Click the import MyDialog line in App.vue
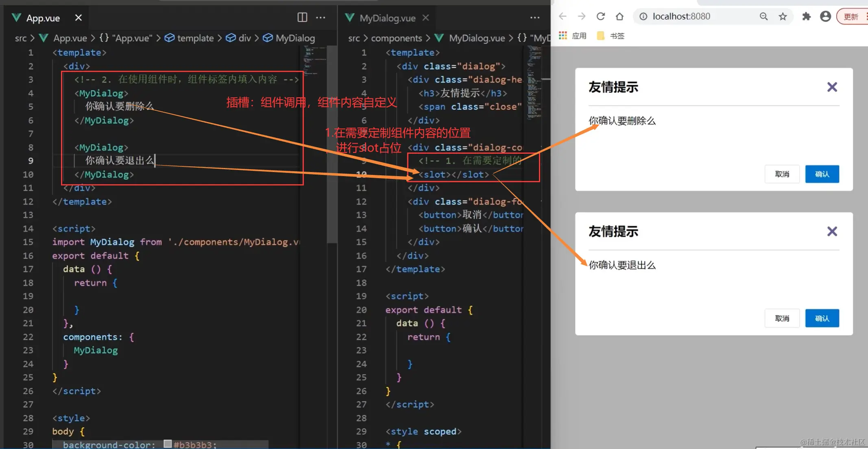The width and height of the screenshot is (868, 449). point(177,242)
